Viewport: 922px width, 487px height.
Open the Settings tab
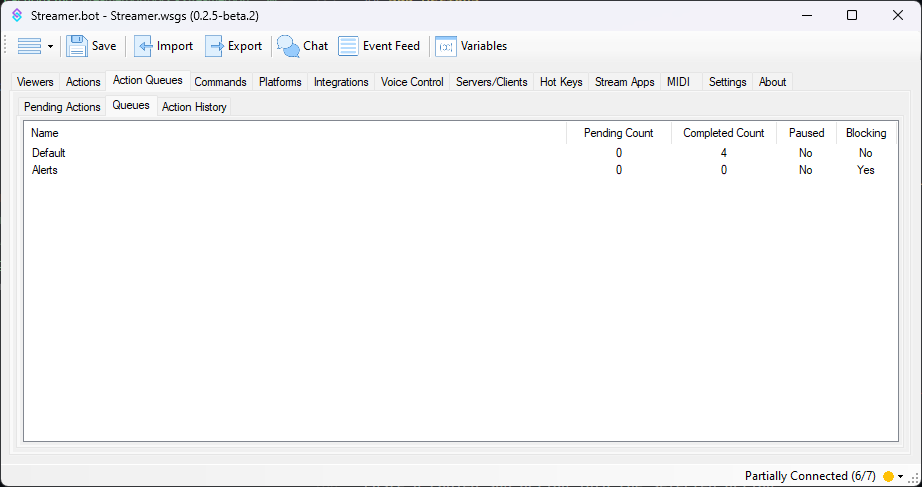click(727, 82)
